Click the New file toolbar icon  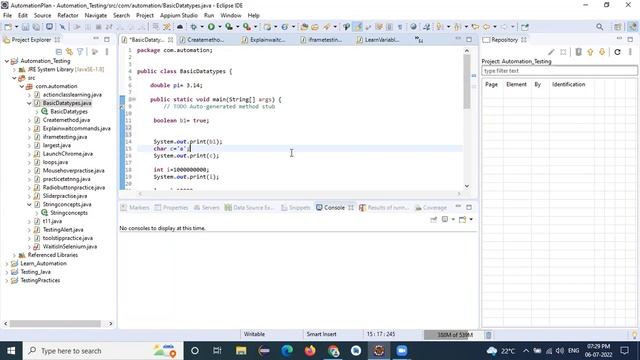click(8, 27)
